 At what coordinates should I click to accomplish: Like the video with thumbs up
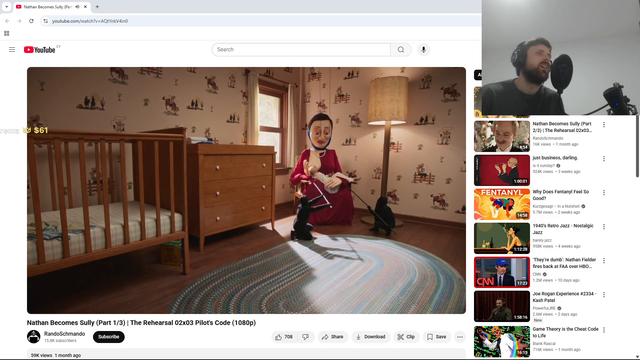point(284,337)
